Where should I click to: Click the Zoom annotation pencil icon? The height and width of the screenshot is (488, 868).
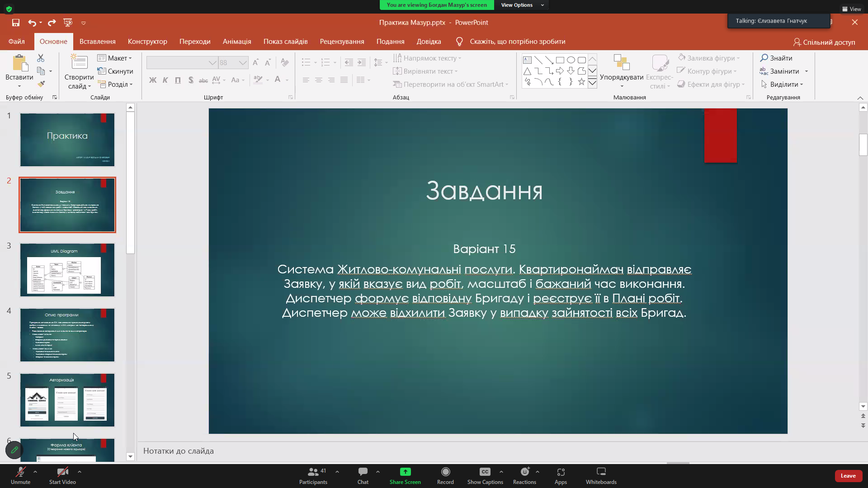[x=14, y=450]
